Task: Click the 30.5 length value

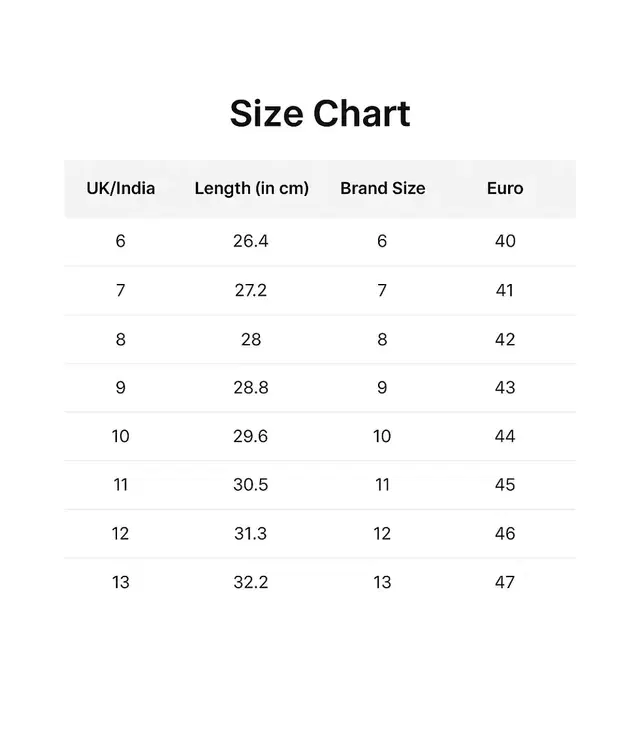Action: [251, 485]
